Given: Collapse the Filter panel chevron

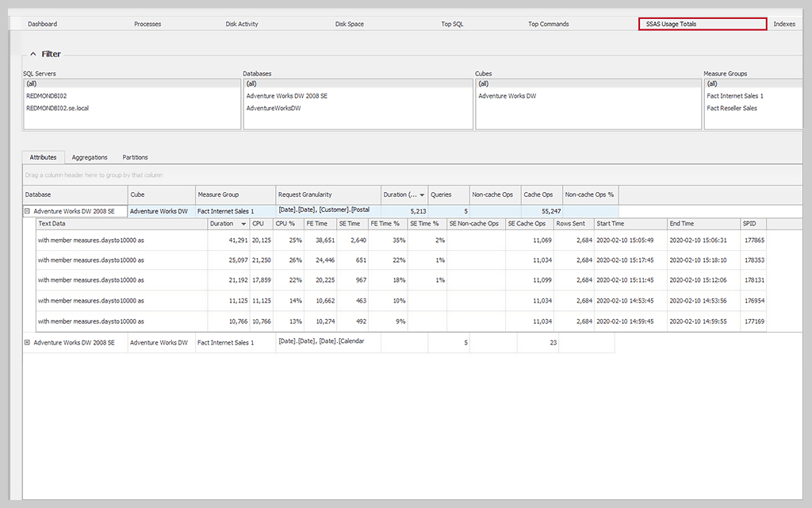Looking at the screenshot, I should pyautogui.click(x=33, y=54).
